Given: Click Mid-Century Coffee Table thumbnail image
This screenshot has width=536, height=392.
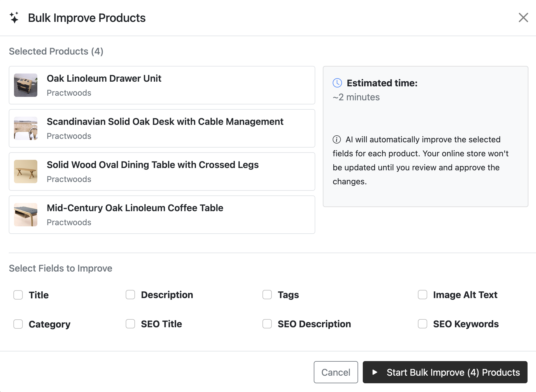Looking at the screenshot, I should pyautogui.click(x=26, y=215).
